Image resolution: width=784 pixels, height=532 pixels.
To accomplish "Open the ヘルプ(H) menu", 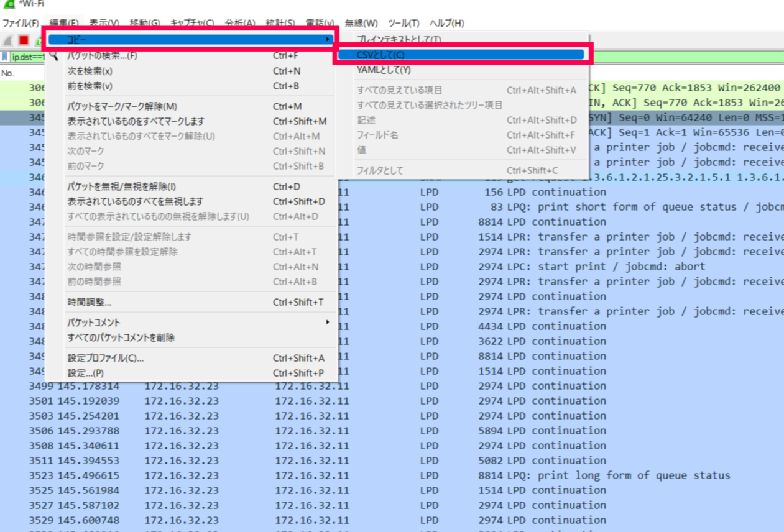I will click(446, 24).
